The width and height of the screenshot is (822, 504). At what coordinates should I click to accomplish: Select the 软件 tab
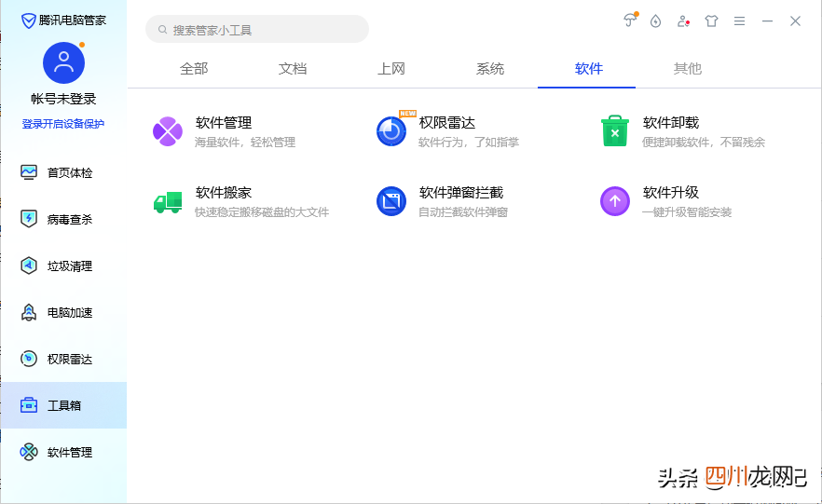(x=589, y=69)
